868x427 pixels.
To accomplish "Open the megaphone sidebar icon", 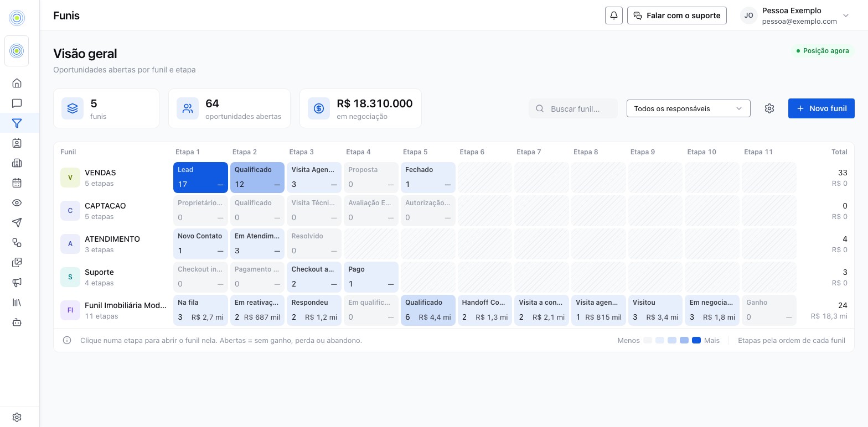I will pyautogui.click(x=17, y=282).
